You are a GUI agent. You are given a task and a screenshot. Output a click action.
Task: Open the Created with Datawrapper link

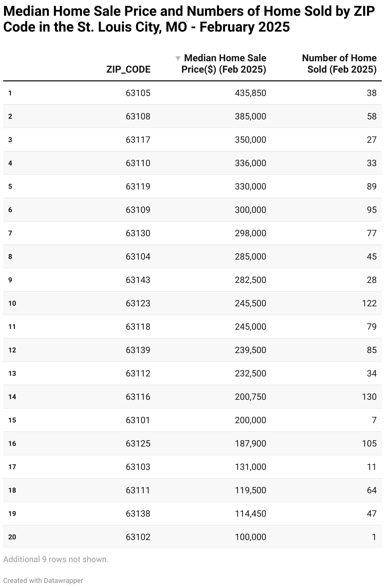pos(43,580)
